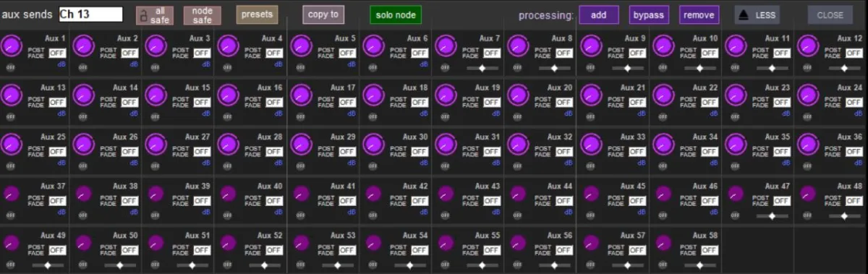Toggle the round OFF button under Aux 53 knob
Image resolution: width=868 pixels, height=274 pixels.
(300, 265)
